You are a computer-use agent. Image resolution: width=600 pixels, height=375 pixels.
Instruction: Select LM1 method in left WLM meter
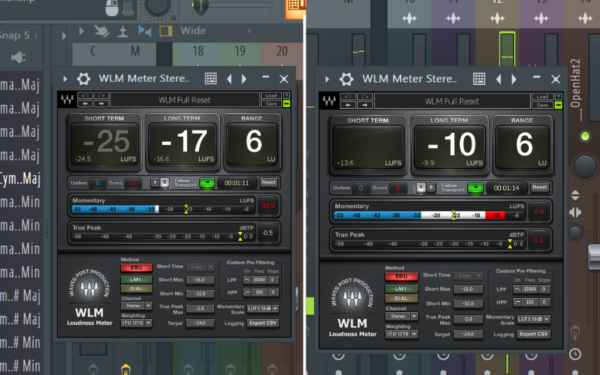pyautogui.click(x=136, y=279)
